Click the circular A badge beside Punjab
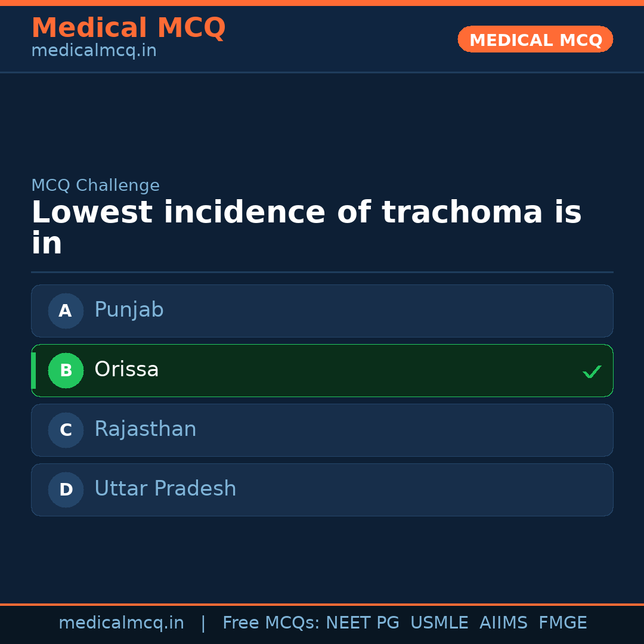Image resolution: width=644 pixels, height=644 pixels. [x=66, y=311]
